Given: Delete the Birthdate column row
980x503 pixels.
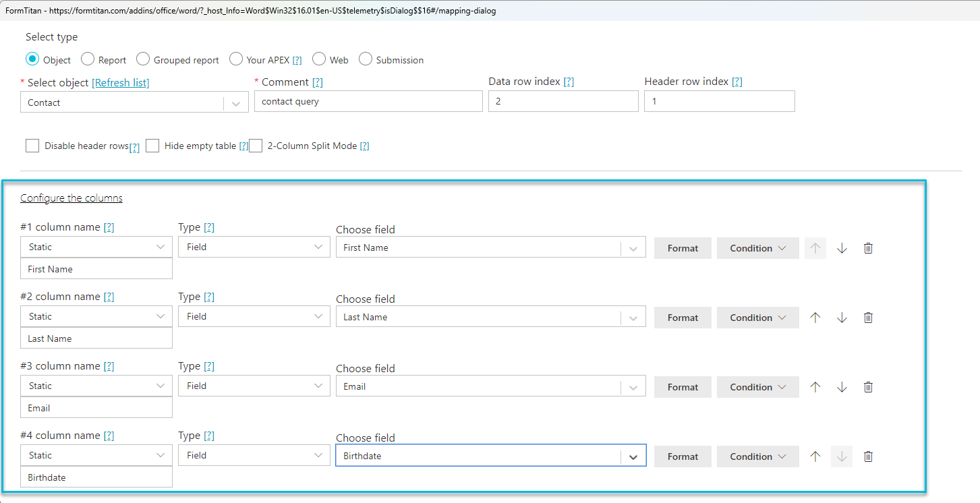Looking at the screenshot, I should [868, 456].
